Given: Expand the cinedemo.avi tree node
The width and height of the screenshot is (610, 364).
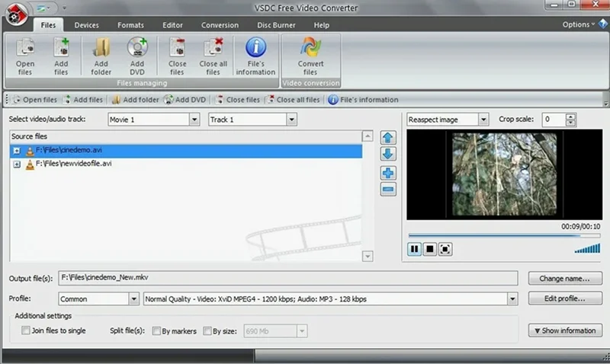Looking at the screenshot, I should click(17, 151).
